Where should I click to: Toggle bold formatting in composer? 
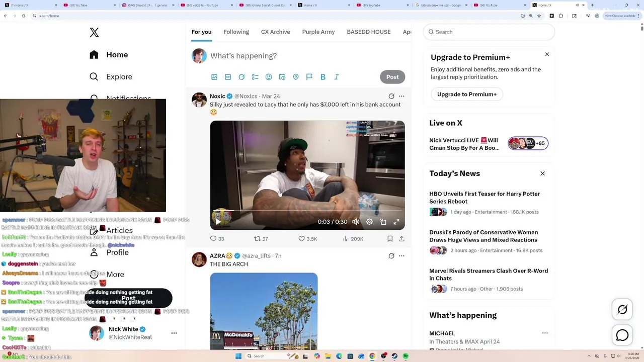tap(323, 77)
